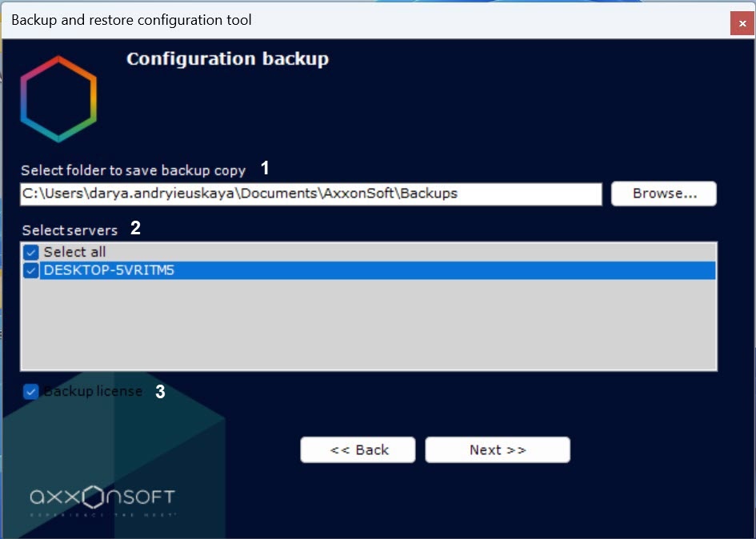The width and height of the screenshot is (756, 539).
Task: Click the backup folder path field
Action: (x=311, y=194)
